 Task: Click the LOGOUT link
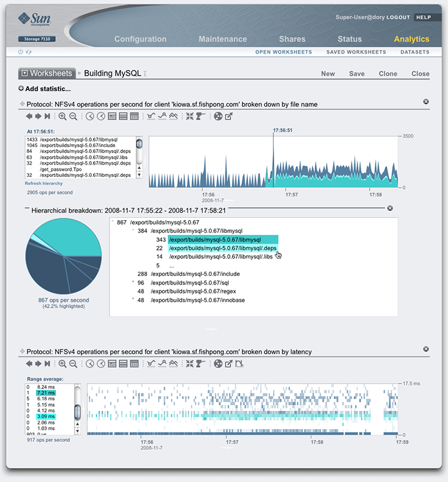point(398,17)
